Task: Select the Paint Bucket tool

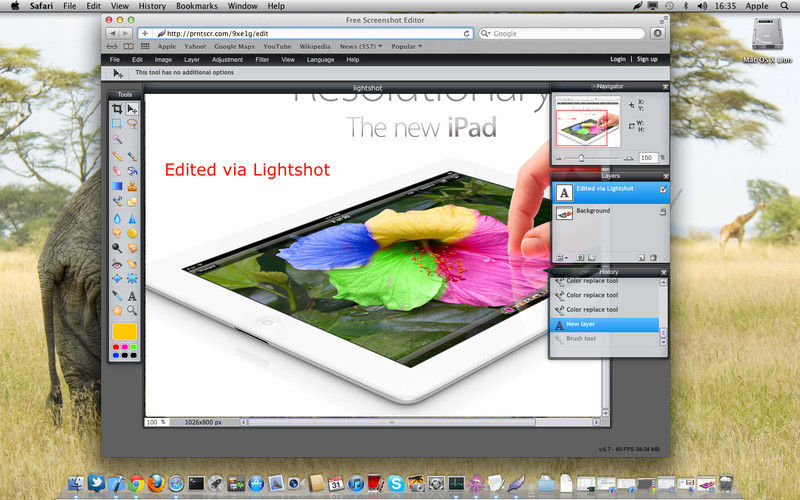Action: point(132,171)
